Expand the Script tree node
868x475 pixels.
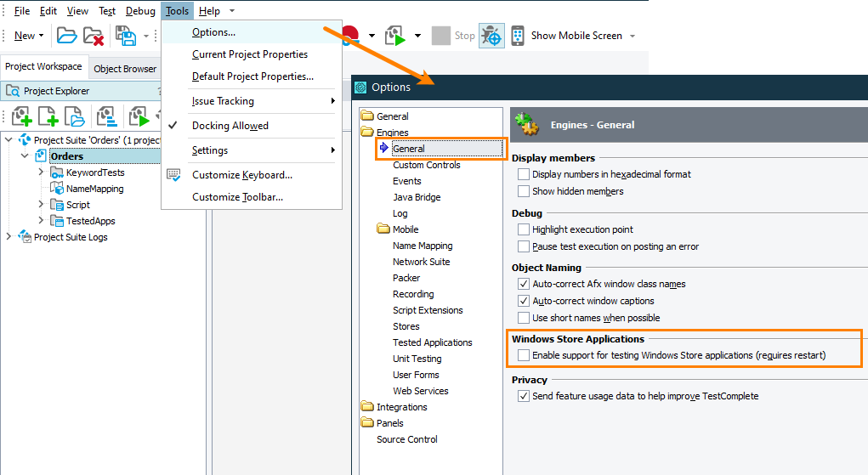coord(41,204)
